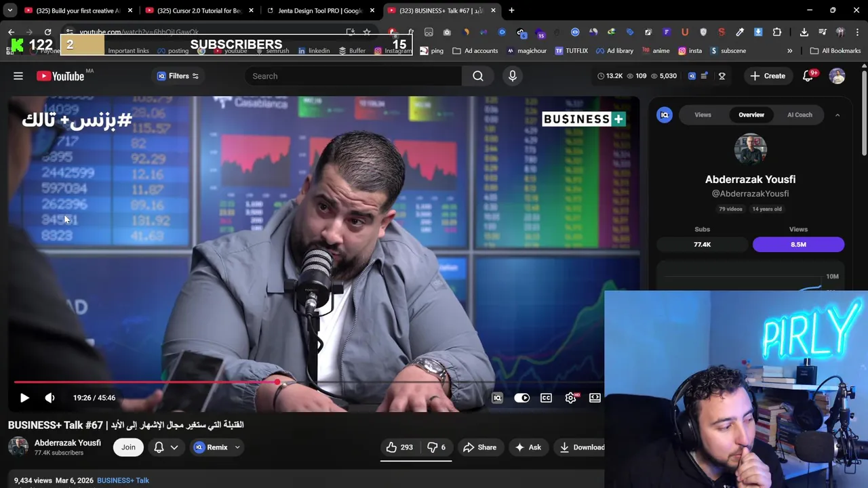
Task: Click the magnifier search button
Action: [478, 76]
